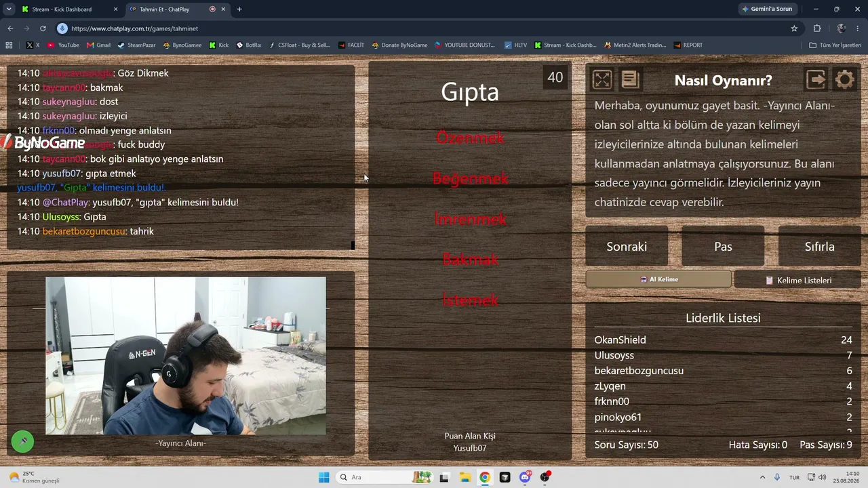Screen dimensions: 868x488
Task: Click the Sonraki button
Action: 627,247
